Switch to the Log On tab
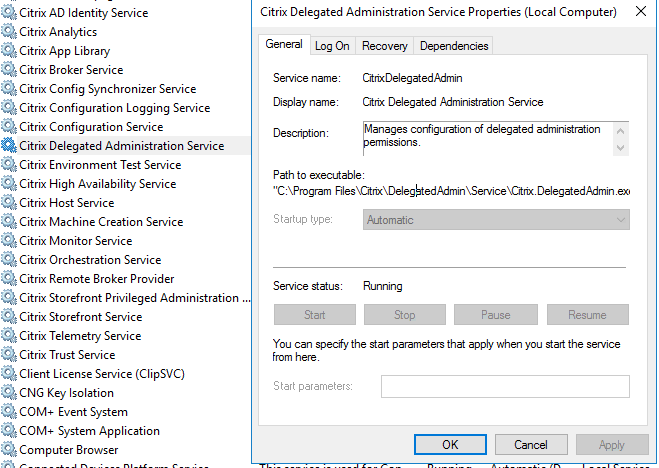Viewport: 659px width, 468px height. 332,46
